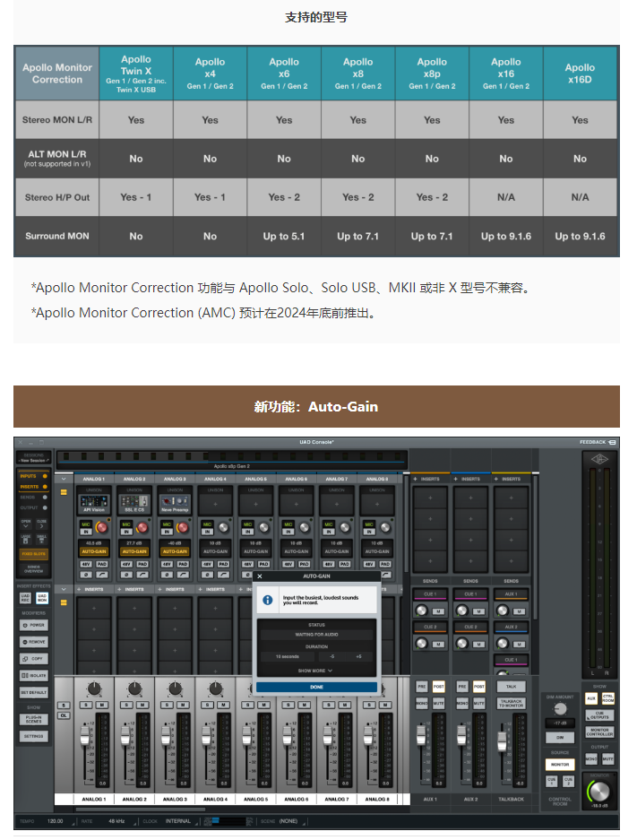Select the INPUTS view tab
This screenshot has height=840, width=637.
point(34,476)
